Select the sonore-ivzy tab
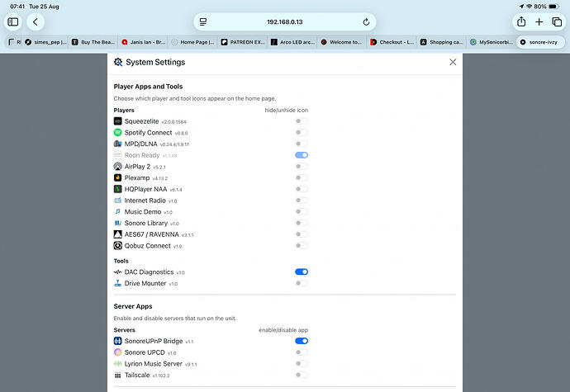570x392 pixels. click(540, 42)
